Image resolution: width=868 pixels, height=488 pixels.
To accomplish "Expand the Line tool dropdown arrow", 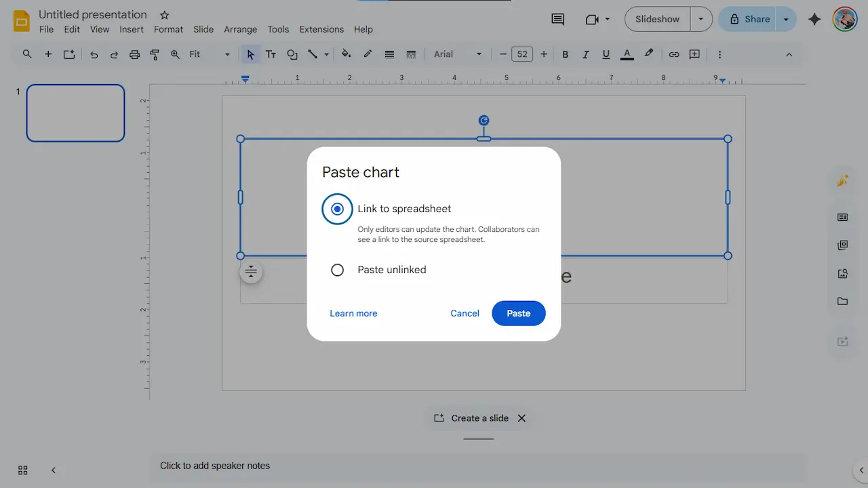I will click(327, 54).
